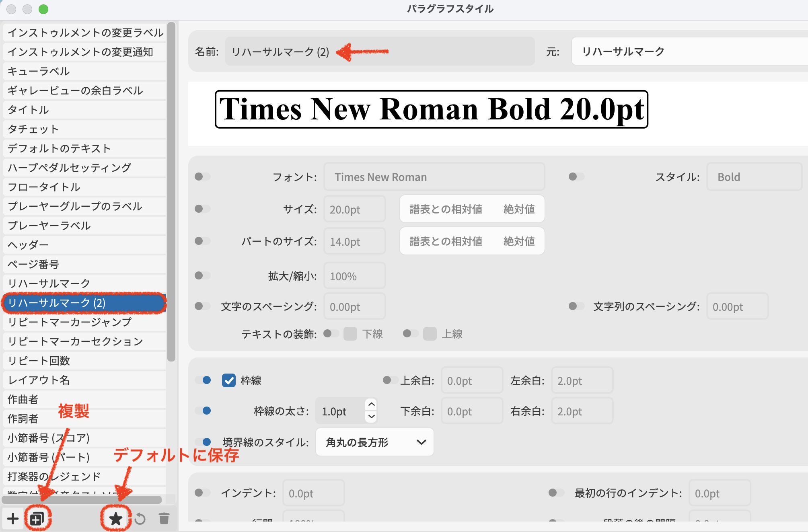Open the Times New Roman font dropdown
Image resolution: width=808 pixels, height=532 pixels.
point(434,177)
